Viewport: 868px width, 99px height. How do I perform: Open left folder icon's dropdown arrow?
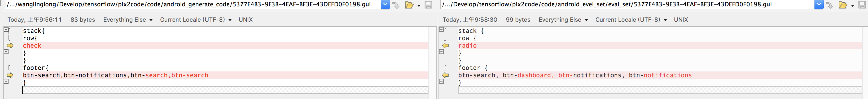coord(419,6)
